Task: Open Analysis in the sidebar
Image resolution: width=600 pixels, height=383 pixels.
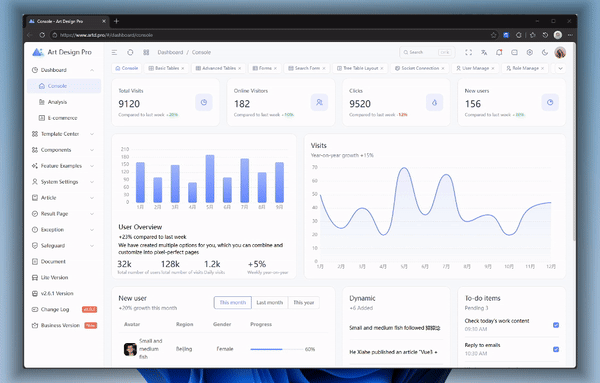Action: [x=64, y=102]
